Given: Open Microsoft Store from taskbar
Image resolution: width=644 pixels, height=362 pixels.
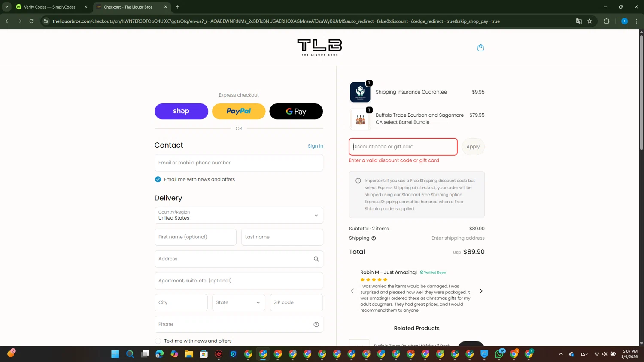Looking at the screenshot, I should coord(204,354).
